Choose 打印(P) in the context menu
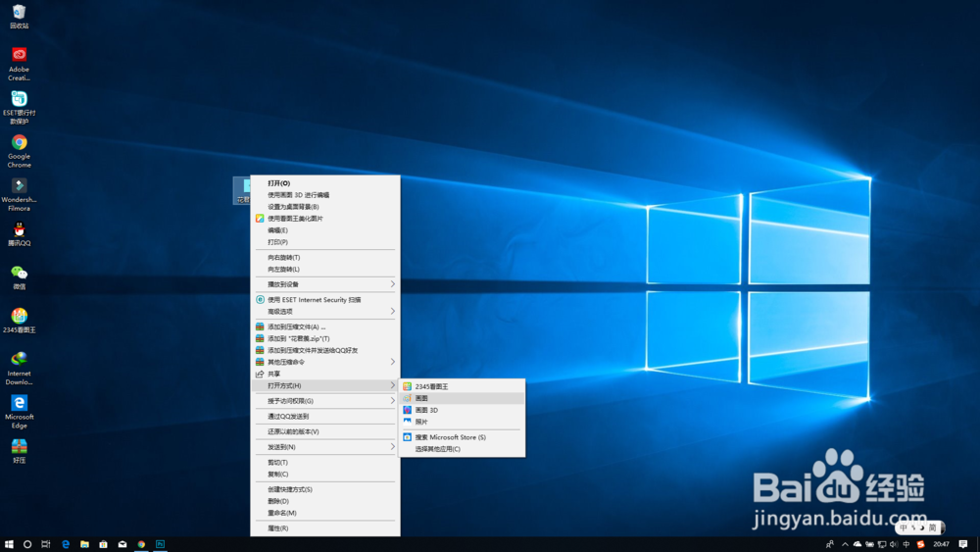 click(x=325, y=242)
